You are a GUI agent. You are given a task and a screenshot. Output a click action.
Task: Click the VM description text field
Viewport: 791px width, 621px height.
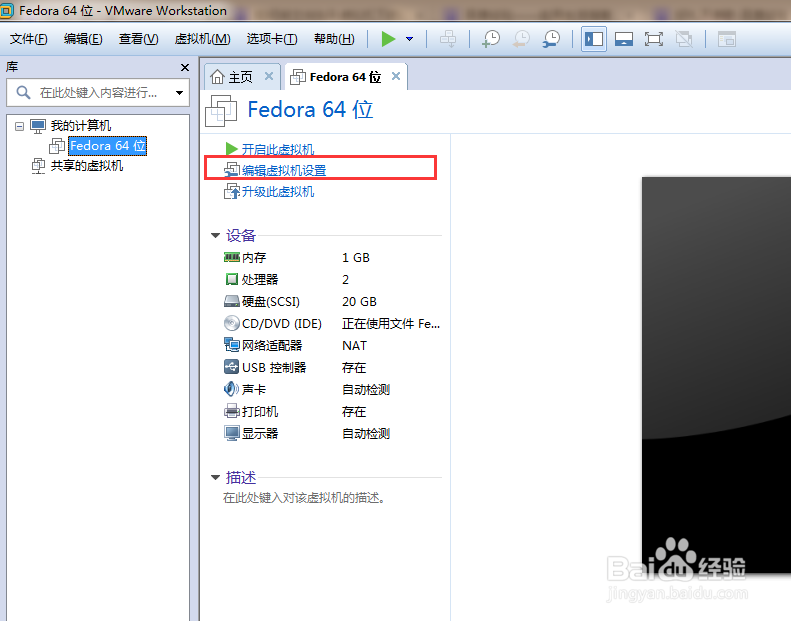[x=304, y=498]
